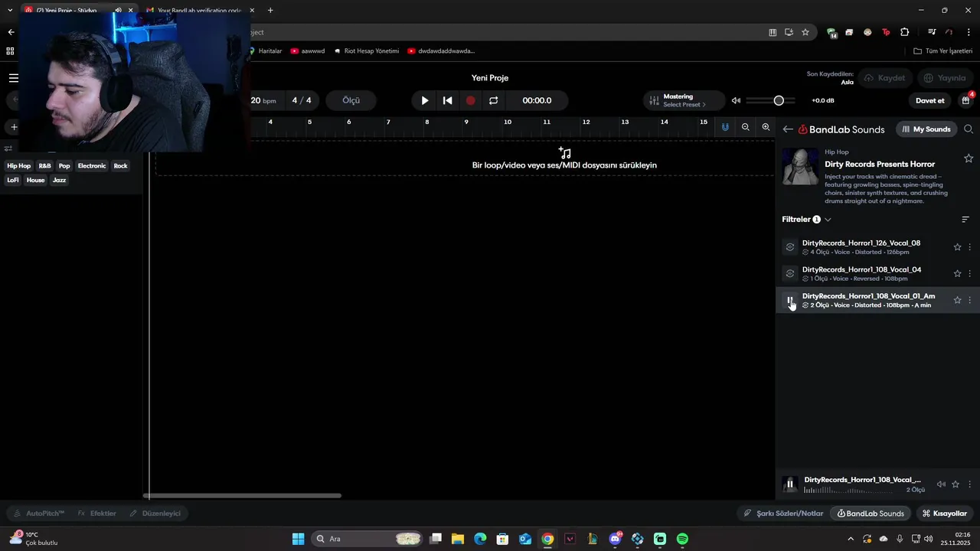Screen dimensions: 980x551
Task: Open the Tüm Yer İşaretleri bookmarks folder
Action: point(943,51)
